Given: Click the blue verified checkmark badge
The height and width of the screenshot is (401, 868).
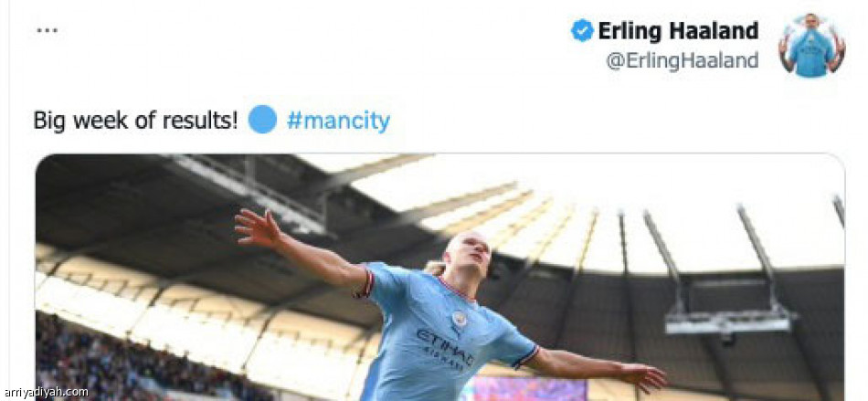Looking at the screenshot, I should [582, 30].
